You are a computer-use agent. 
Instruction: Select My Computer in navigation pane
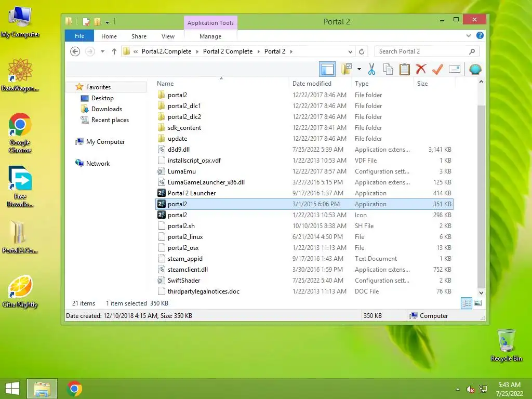click(105, 141)
